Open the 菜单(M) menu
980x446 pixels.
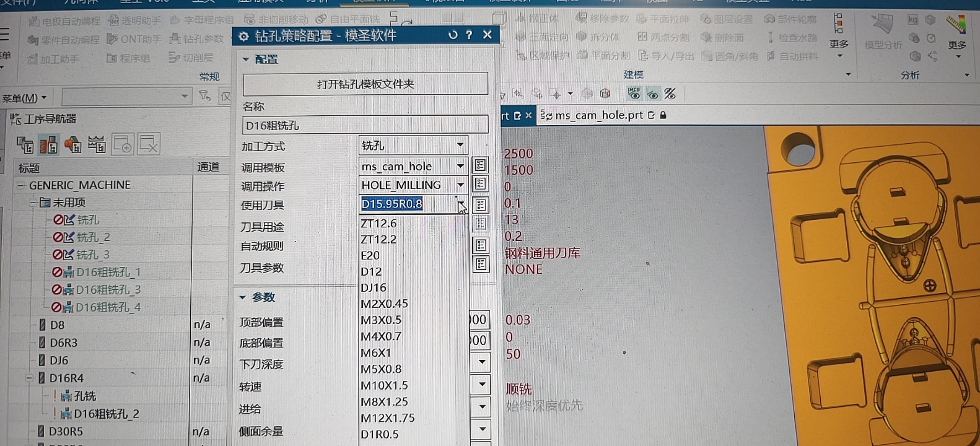tap(24, 98)
